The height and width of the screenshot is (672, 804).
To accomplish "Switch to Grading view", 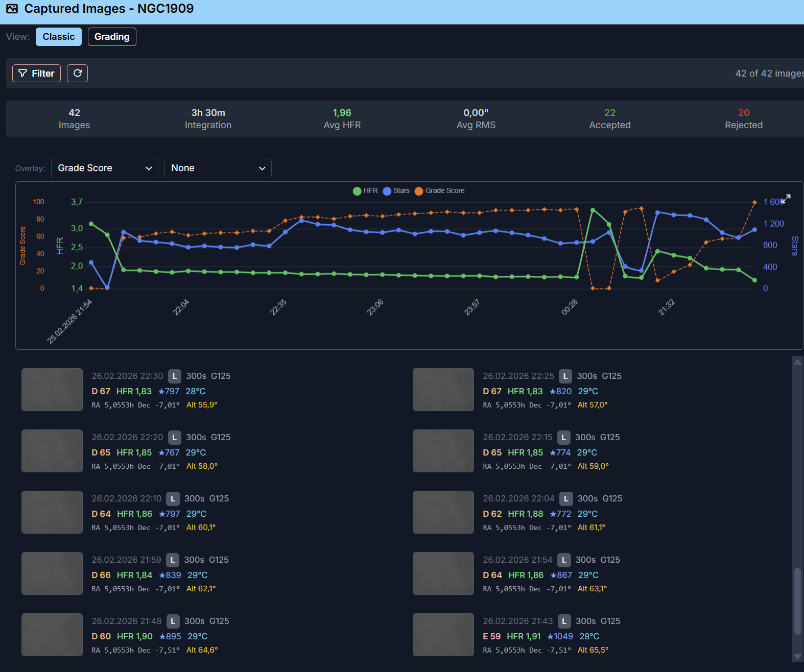I will click(112, 37).
